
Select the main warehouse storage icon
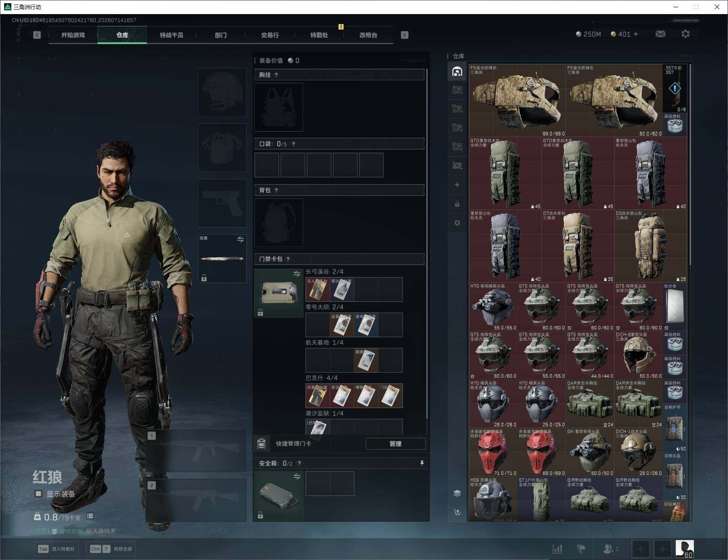coord(457,71)
